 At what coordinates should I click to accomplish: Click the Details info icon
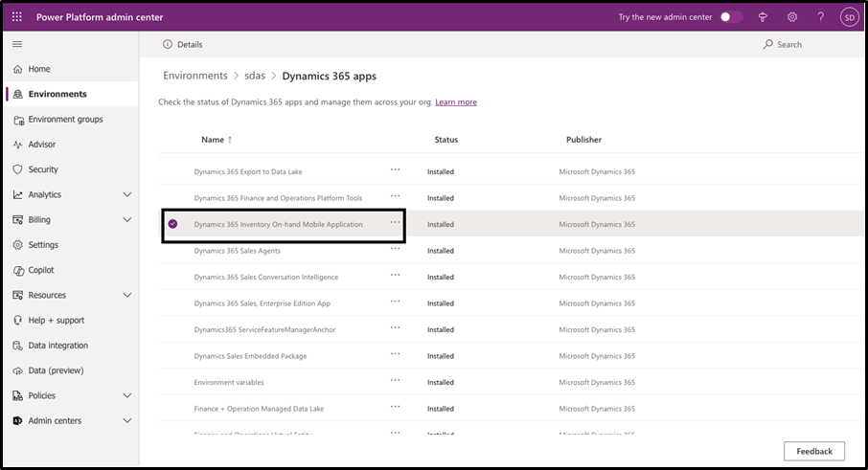click(168, 44)
